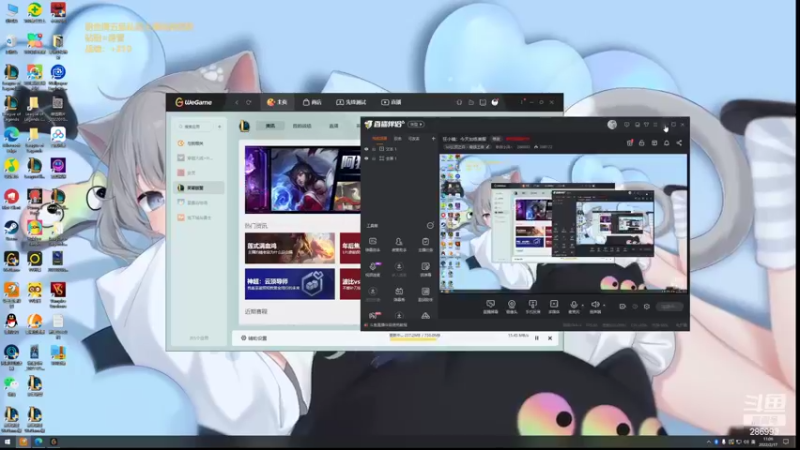Click the yellow download progress bar
The height and width of the screenshot is (450, 800).
(414, 339)
